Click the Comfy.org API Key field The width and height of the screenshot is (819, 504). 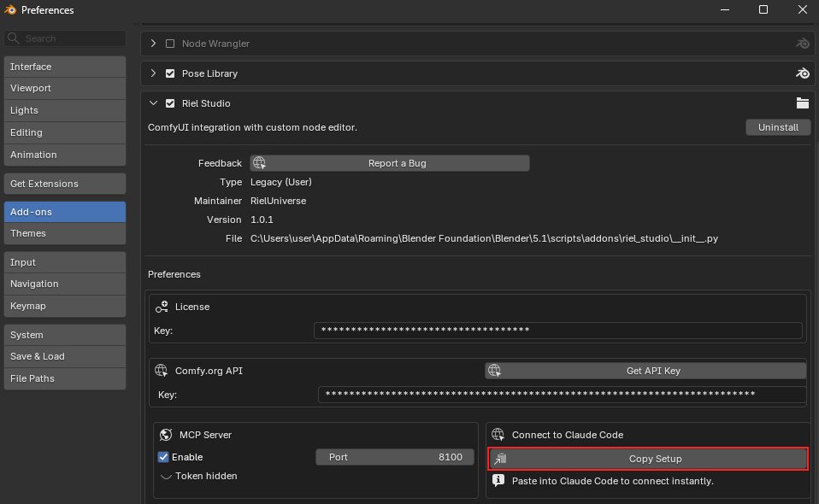(562, 395)
